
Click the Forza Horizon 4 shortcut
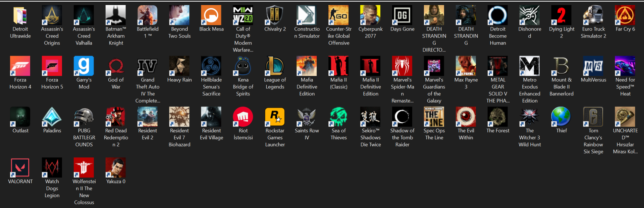coord(20,66)
